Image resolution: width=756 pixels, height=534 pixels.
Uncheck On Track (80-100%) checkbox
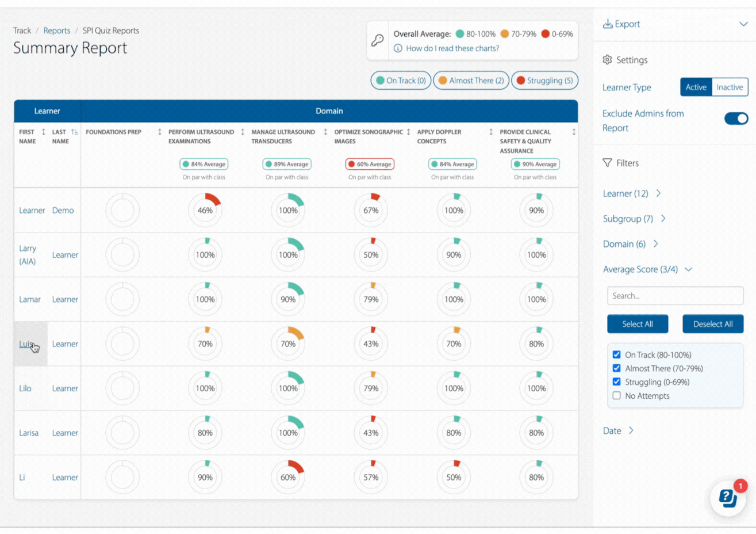tap(616, 355)
